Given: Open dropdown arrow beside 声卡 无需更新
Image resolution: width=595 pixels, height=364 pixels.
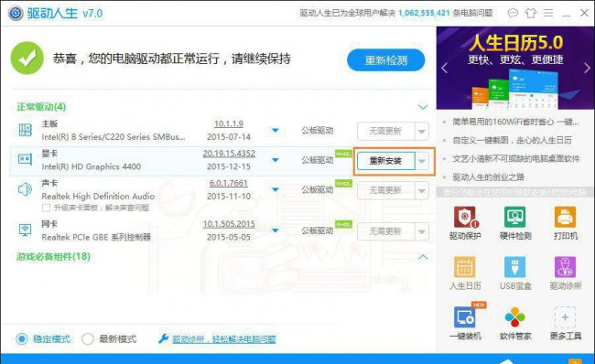Looking at the screenshot, I should (422, 190).
